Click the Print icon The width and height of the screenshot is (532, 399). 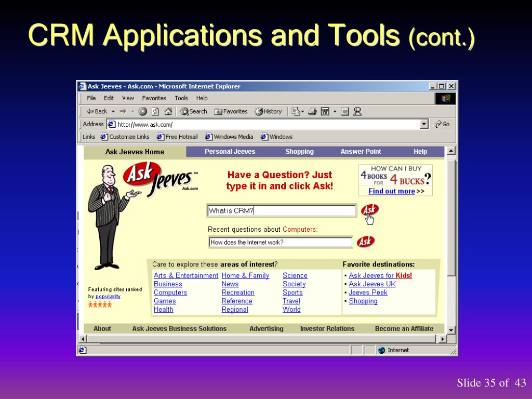point(312,111)
